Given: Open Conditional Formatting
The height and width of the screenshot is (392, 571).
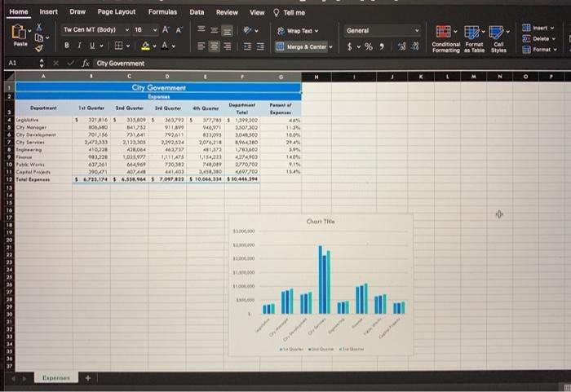Looking at the screenshot, I should pos(446,39).
